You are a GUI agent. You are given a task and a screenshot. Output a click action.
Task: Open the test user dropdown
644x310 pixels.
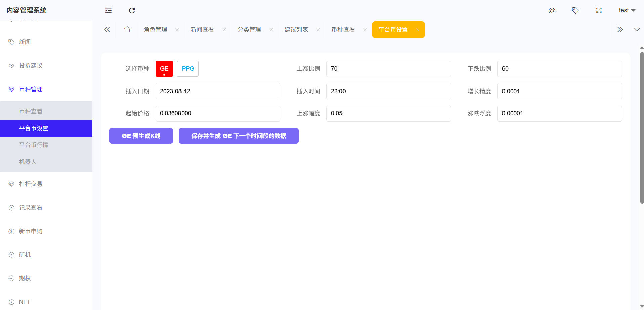(x=627, y=11)
